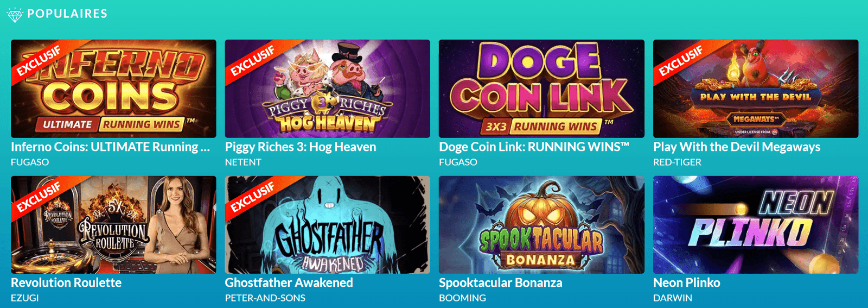Launch the Ghostfather Awakened thumbnail
This screenshot has height=308, width=868.
tap(328, 224)
